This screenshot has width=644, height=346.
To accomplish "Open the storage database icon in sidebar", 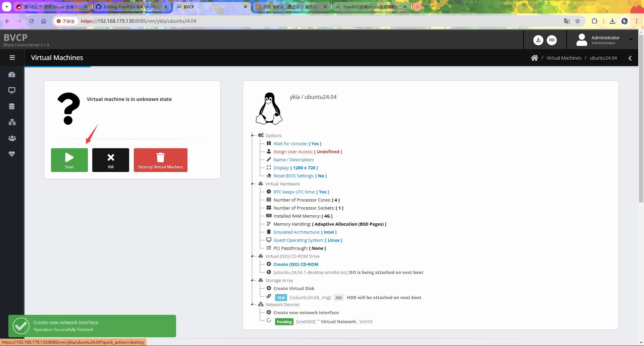I will click(12, 106).
